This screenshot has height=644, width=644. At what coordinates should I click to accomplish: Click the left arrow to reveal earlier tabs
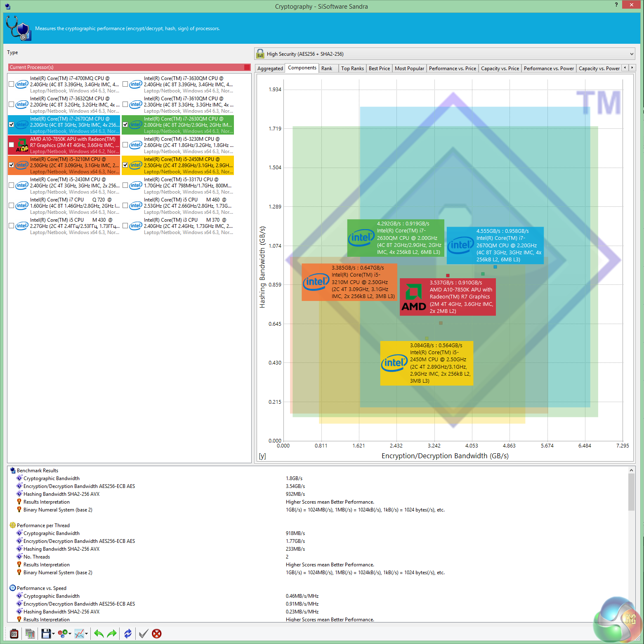pos(625,68)
